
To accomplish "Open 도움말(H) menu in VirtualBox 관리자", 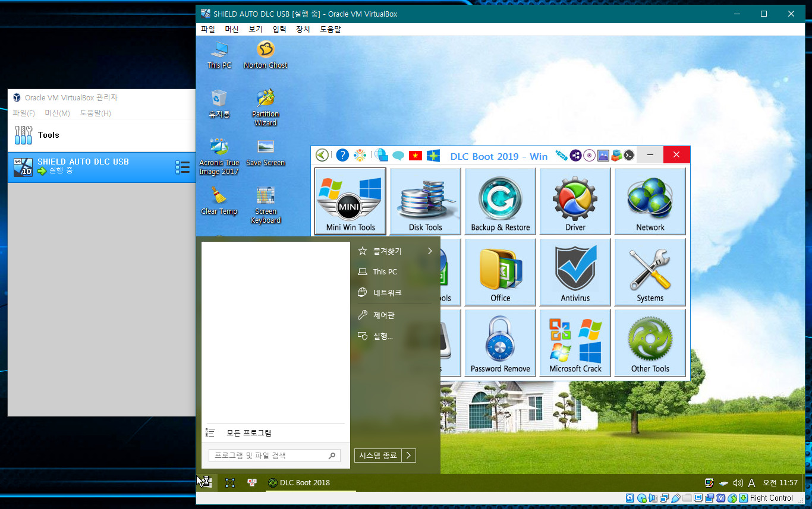I will coord(95,113).
